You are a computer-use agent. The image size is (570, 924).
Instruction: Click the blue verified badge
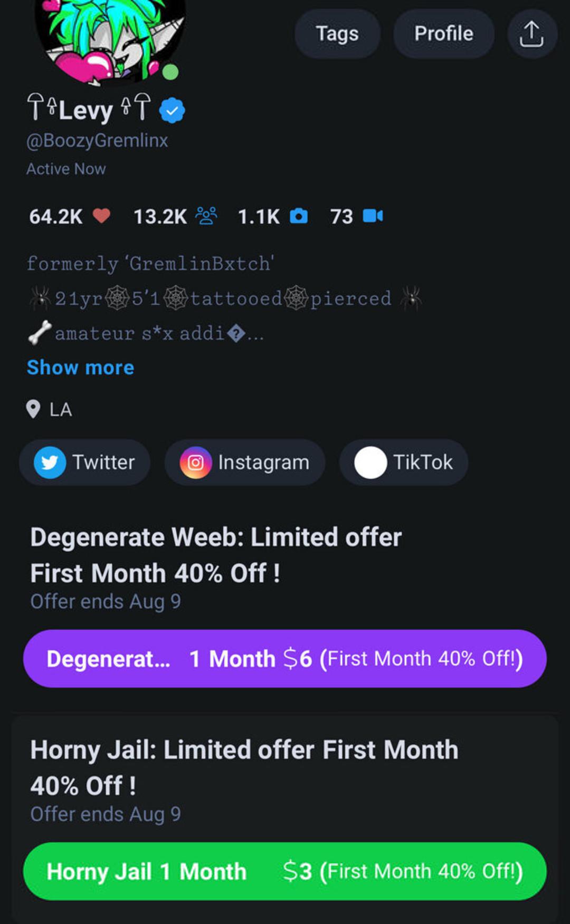[x=172, y=111]
